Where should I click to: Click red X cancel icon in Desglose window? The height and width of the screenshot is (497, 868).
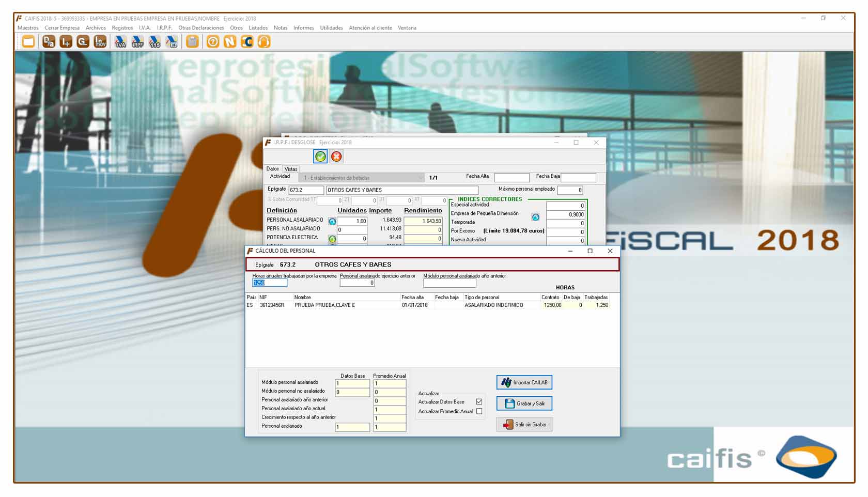pyautogui.click(x=336, y=157)
